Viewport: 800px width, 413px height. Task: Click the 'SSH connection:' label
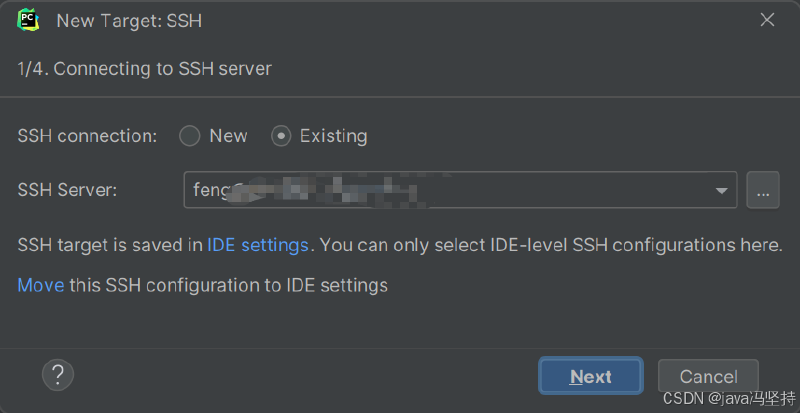87,136
